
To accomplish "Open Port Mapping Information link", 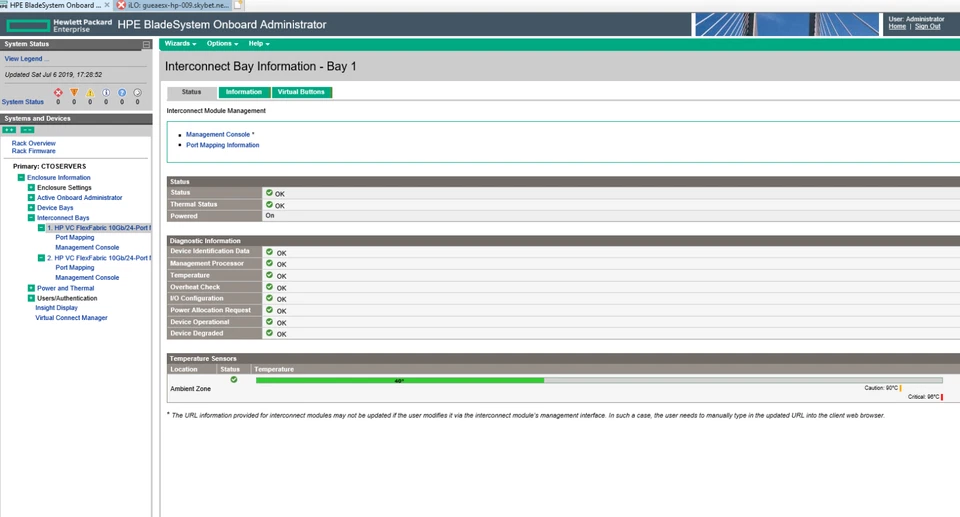I will [223, 145].
